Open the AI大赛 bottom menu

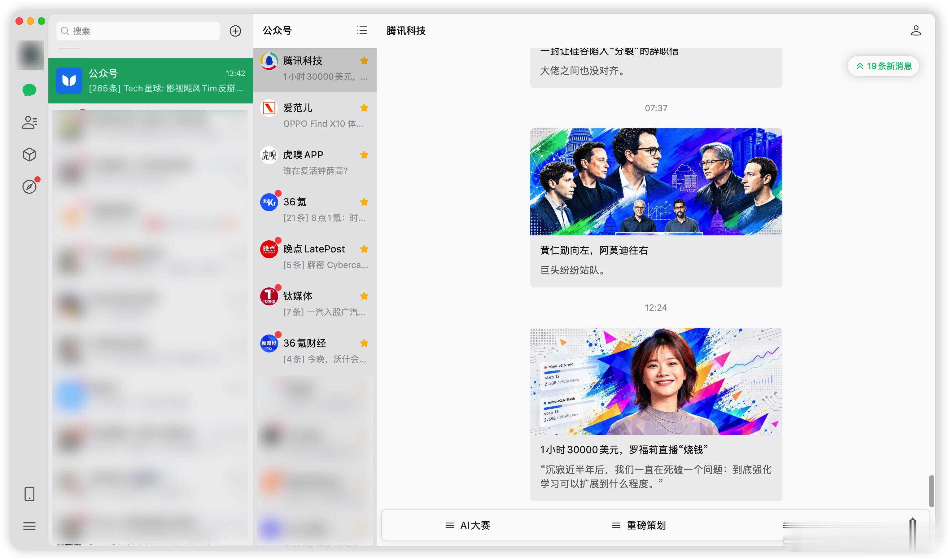tap(467, 525)
